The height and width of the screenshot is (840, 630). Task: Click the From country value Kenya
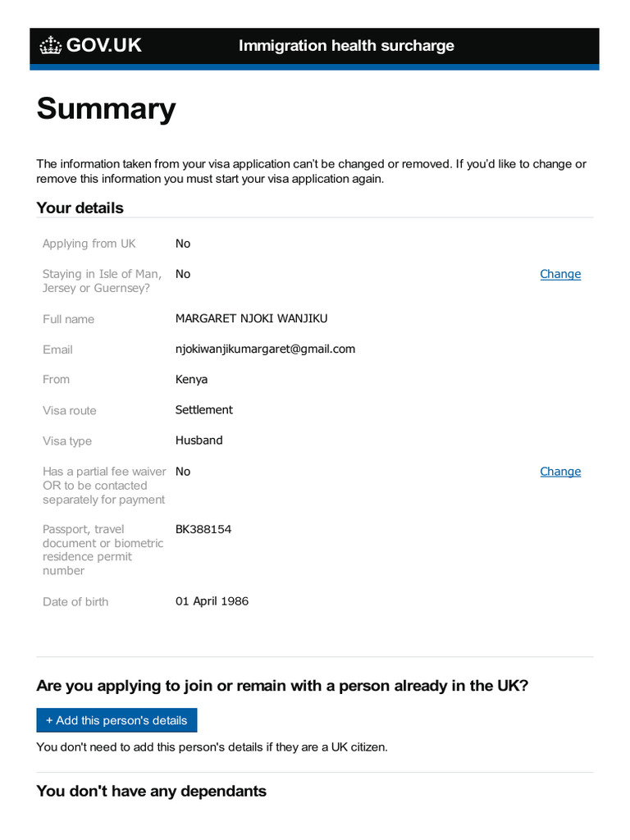(x=192, y=379)
